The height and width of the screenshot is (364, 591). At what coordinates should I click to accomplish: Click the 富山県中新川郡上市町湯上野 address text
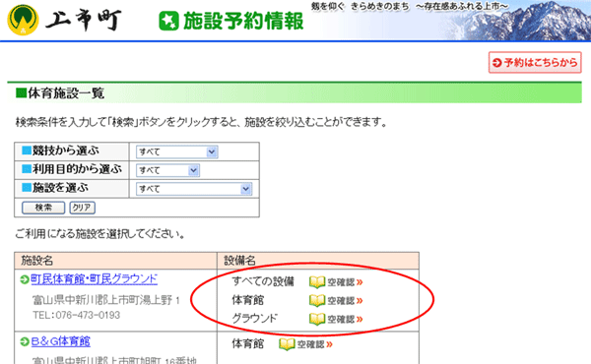pos(106,300)
